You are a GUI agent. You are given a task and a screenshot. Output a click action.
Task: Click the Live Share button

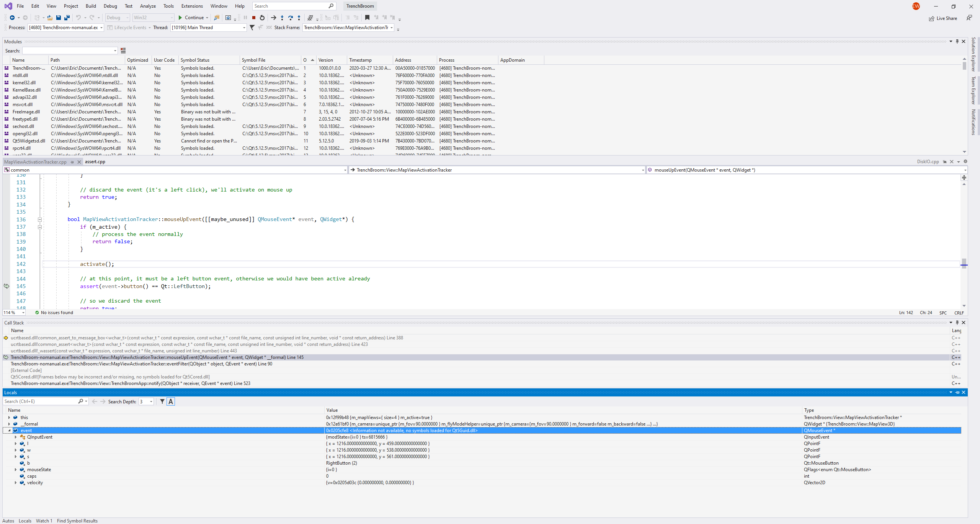(x=943, y=18)
